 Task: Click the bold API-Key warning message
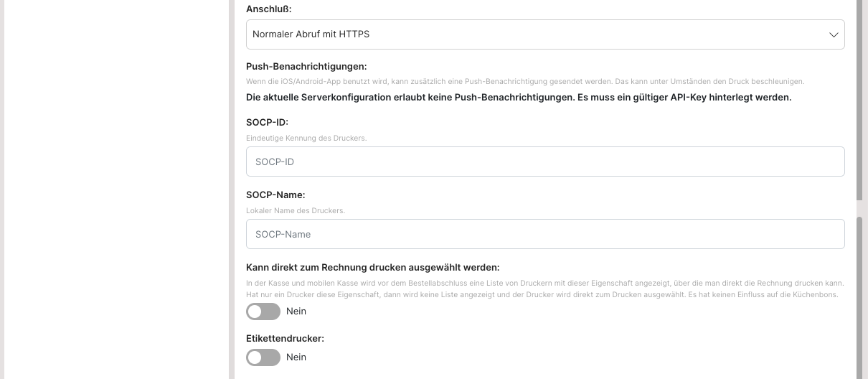point(518,98)
